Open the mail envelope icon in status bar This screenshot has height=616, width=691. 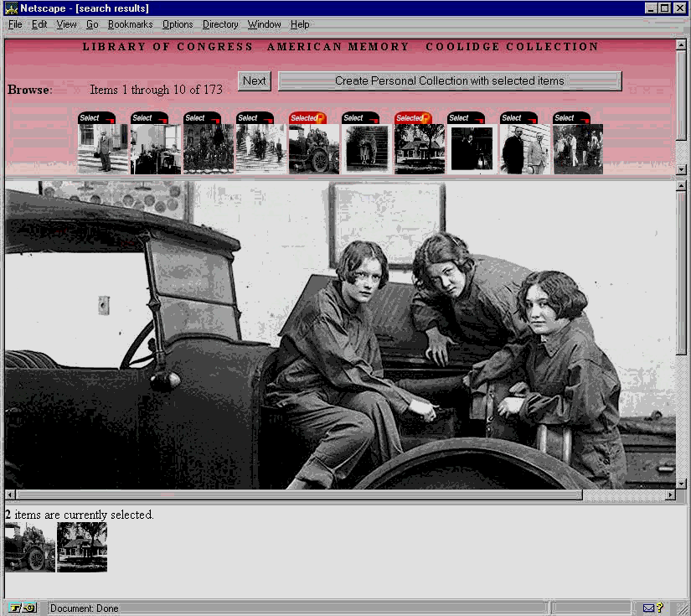pyautogui.click(x=648, y=608)
